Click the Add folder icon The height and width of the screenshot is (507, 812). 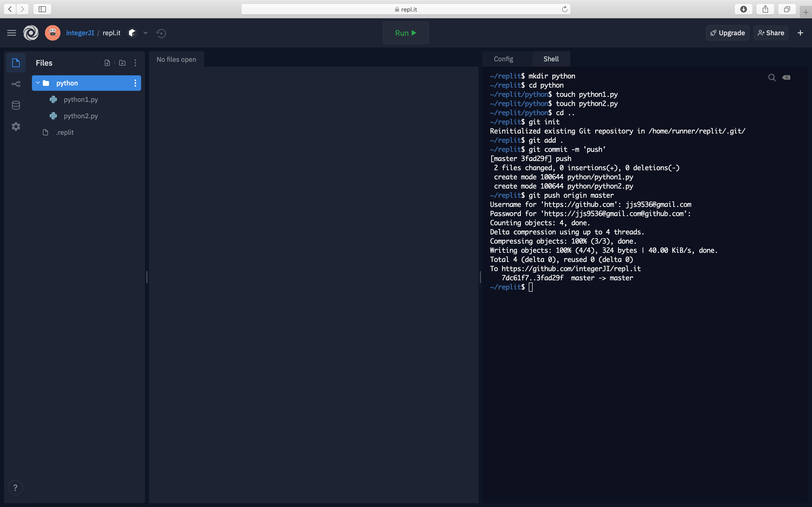pos(122,63)
